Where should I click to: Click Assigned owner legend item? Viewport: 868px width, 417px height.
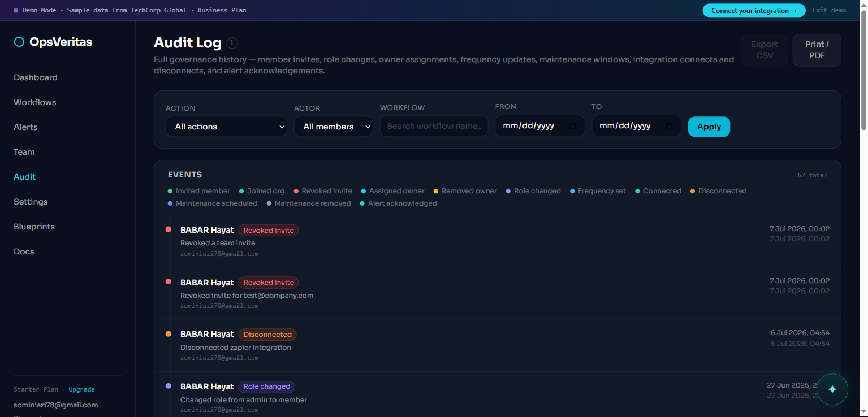click(393, 191)
